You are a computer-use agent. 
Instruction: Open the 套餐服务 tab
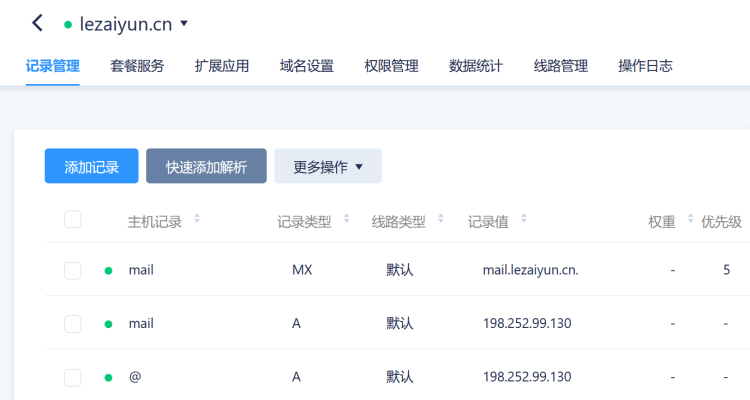tap(137, 66)
